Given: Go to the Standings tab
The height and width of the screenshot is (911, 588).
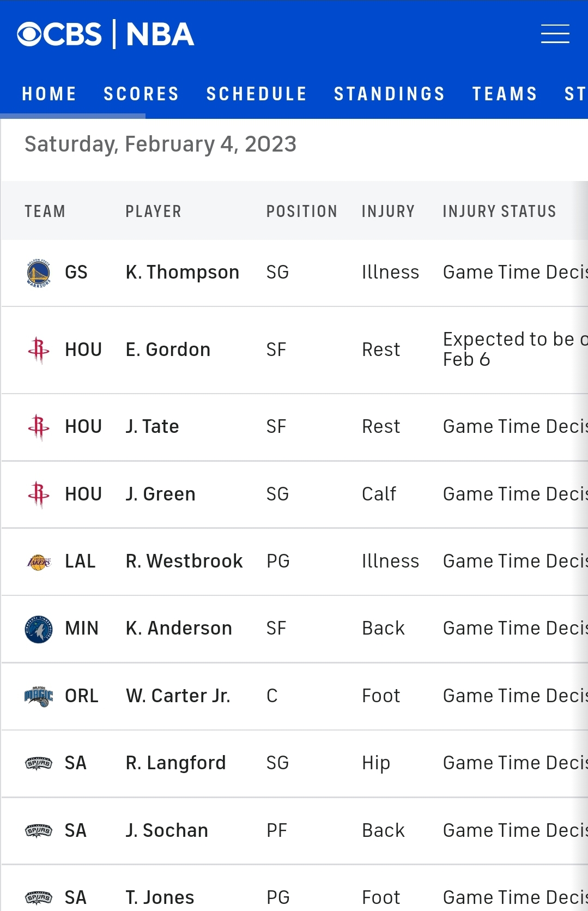Looking at the screenshot, I should click(390, 94).
